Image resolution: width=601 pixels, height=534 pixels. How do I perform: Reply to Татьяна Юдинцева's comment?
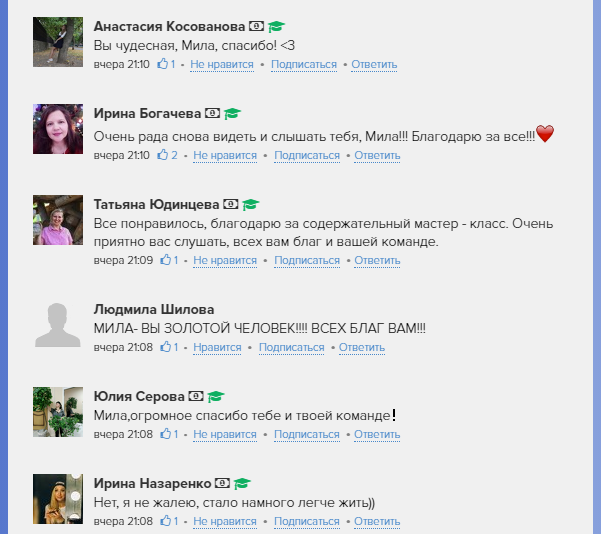click(x=377, y=260)
